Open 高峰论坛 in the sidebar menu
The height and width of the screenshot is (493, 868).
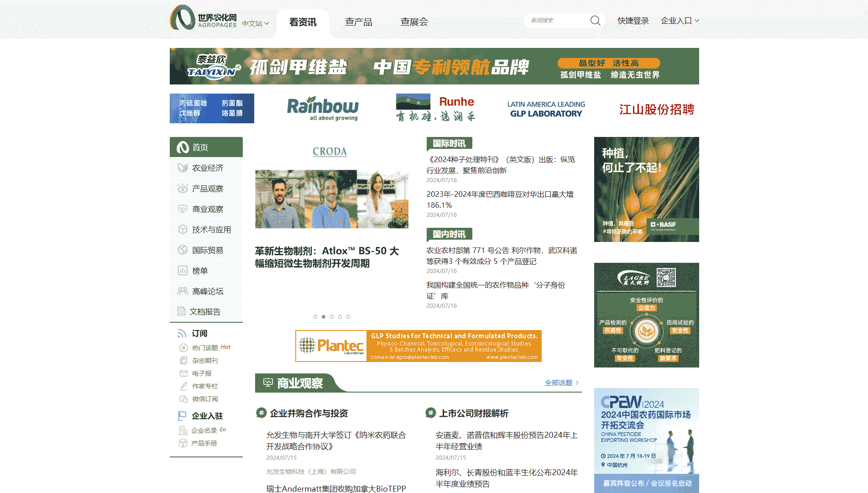tap(206, 291)
